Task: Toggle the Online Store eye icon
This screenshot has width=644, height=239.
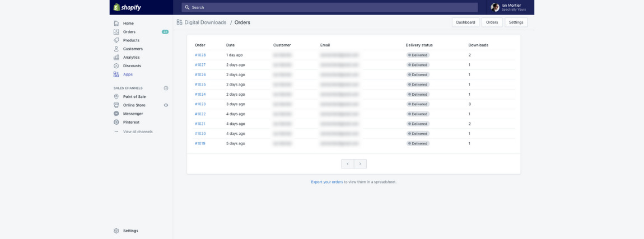Action: point(166,105)
